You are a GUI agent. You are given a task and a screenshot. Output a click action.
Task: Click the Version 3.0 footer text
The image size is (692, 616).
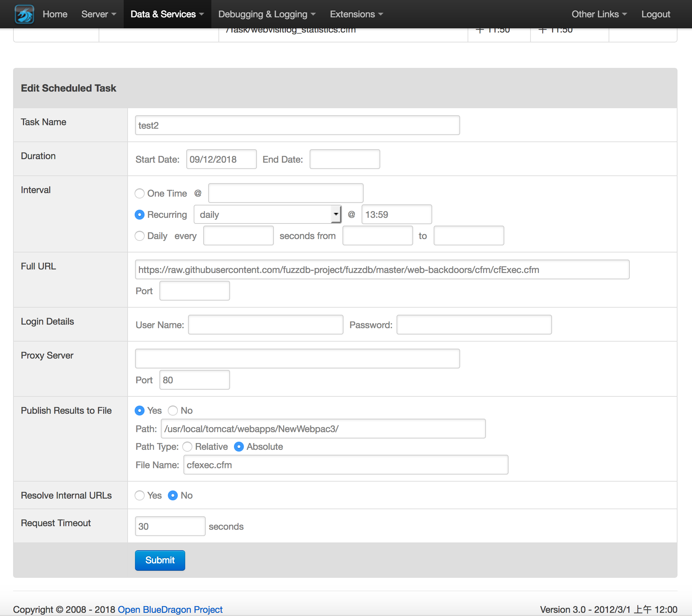[608, 609]
